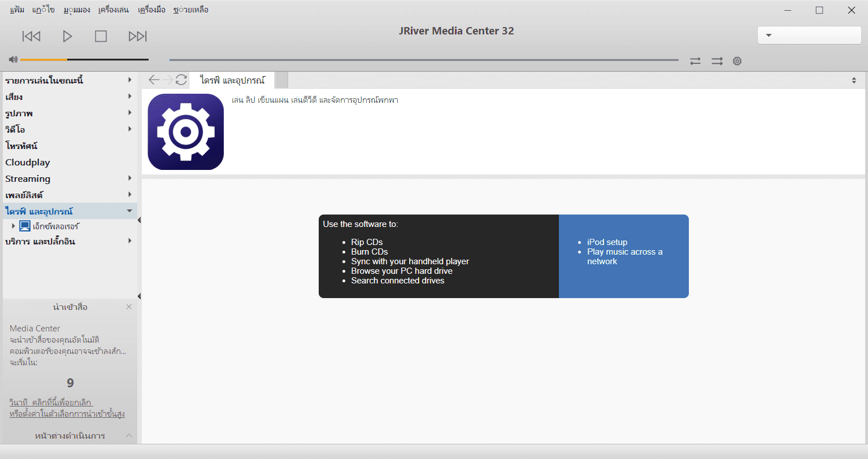Skip to the previous track
Screen dimensions: 868x459
[31, 36]
